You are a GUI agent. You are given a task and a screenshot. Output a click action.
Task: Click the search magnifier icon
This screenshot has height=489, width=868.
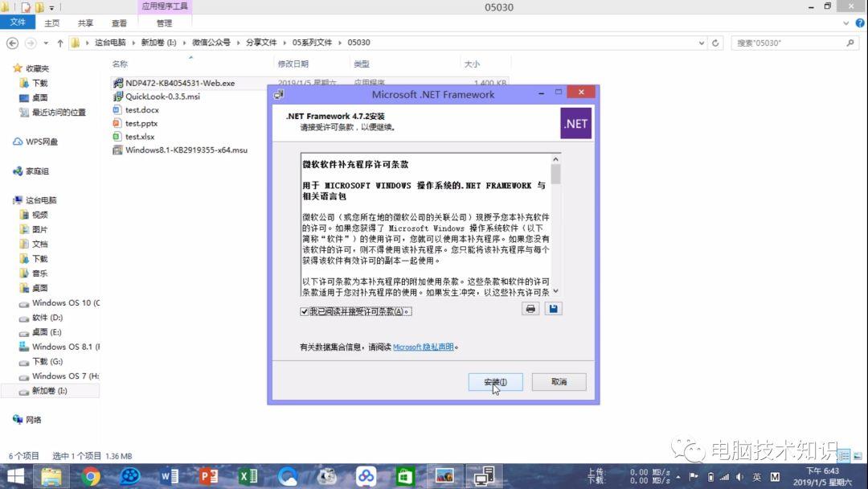click(x=850, y=43)
